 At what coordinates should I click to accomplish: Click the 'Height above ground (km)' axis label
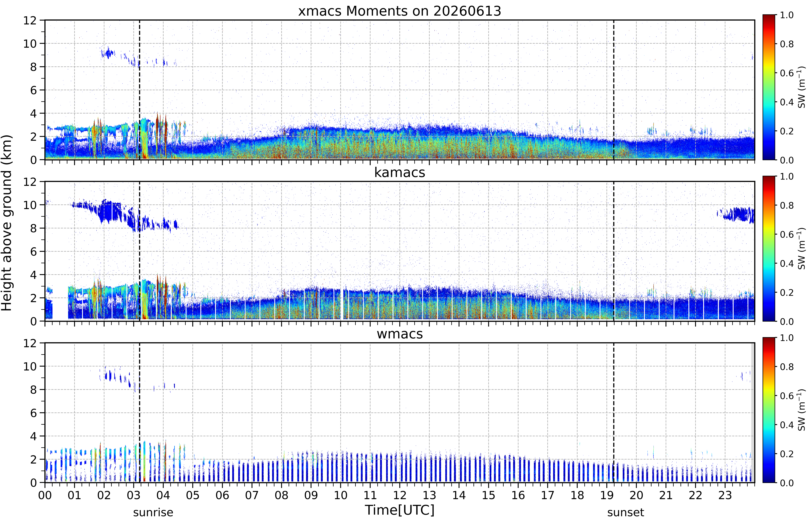click(x=7, y=223)
